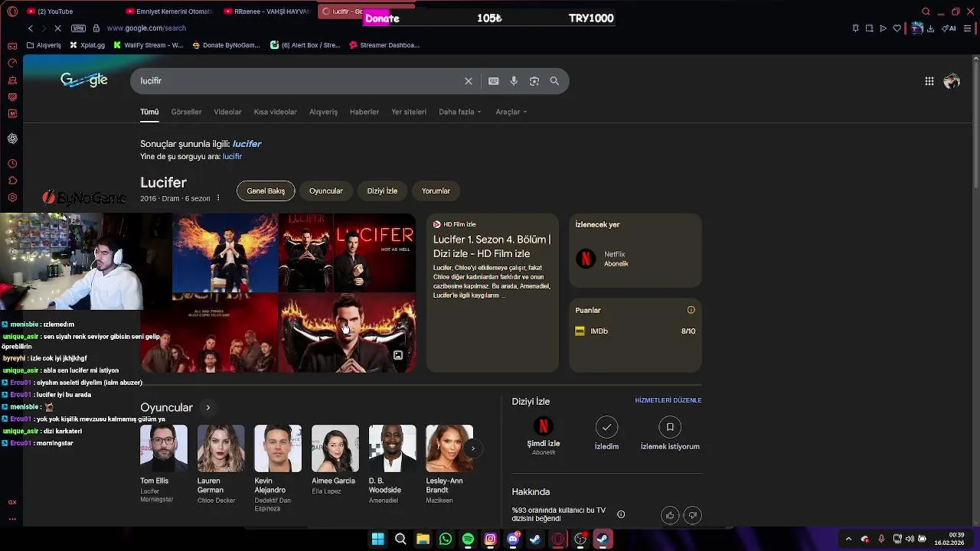Open WhatsApp from the Windows taskbar
This screenshot has height=551, width=980.
tap(446, 540)
